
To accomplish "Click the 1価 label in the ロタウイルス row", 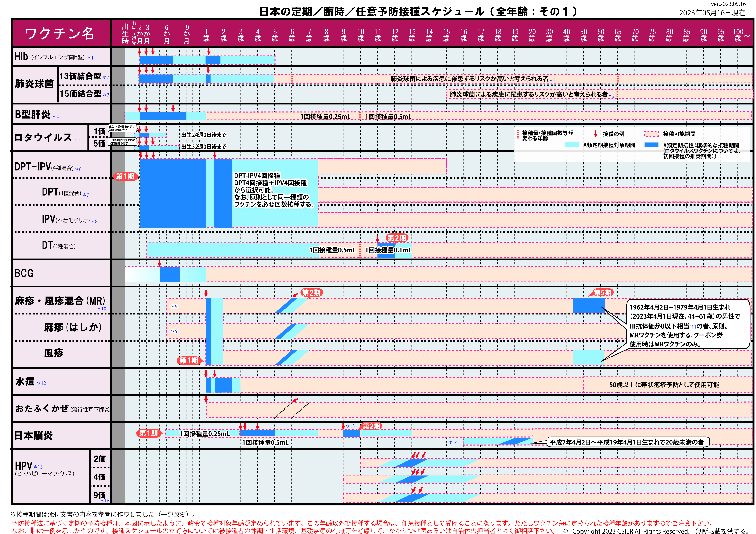I will pyautogui.click(x=99, y=131).
